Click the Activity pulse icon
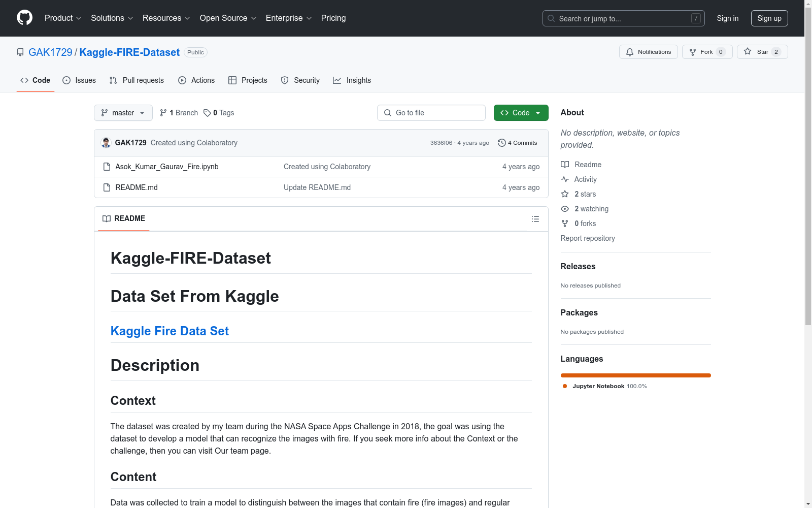This screenshot has width=812, height=508. coord(565,179)
